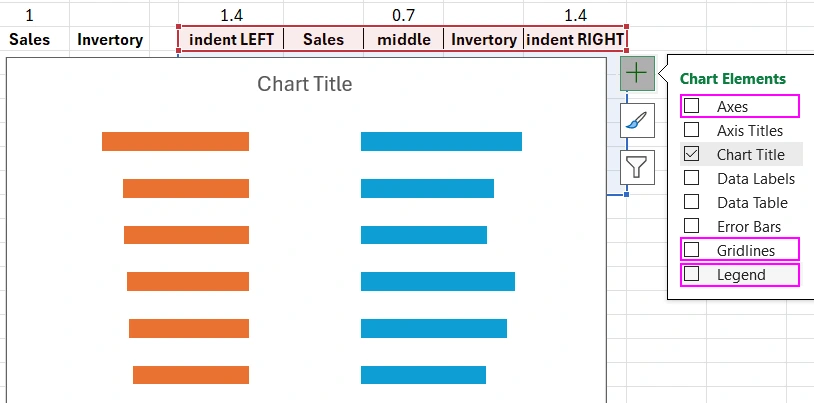Show the Legend via its checkbox
The height and width of the screenshot is (403, 814).
pyautogui.click(x=692, y=274)
